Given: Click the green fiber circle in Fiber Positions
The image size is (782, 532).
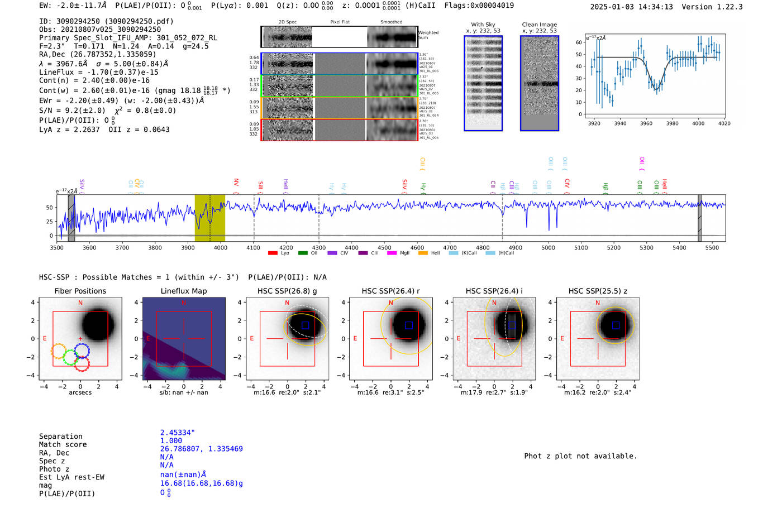Looking at the screenshot, I should tap(71, 357).
